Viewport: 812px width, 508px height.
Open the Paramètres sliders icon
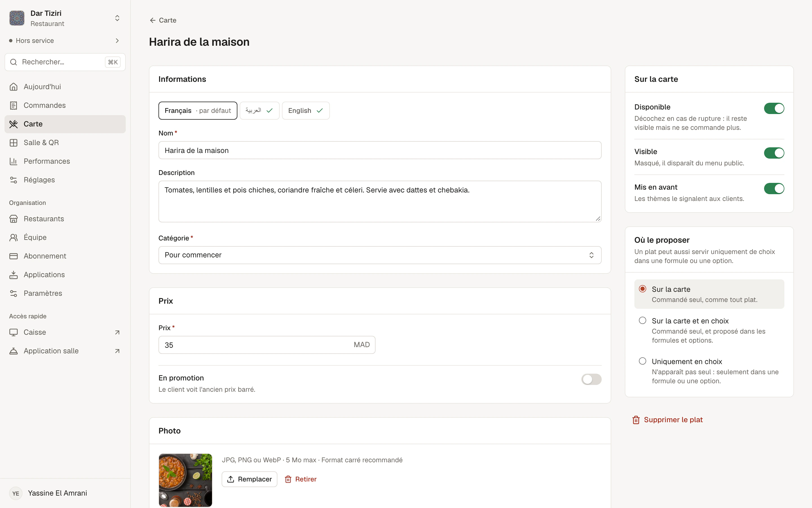(14, 294)
